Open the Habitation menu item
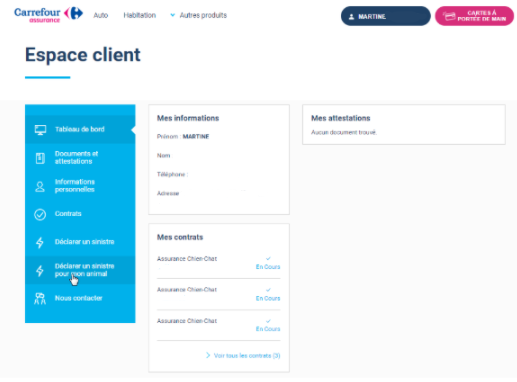The image size is (517, 382). pyautogui.click(x=139, y=15)
